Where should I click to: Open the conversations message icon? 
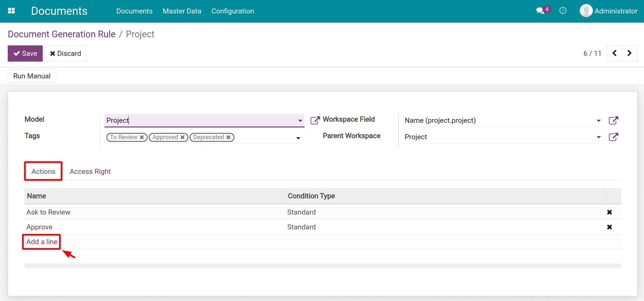tap(540, 11)
